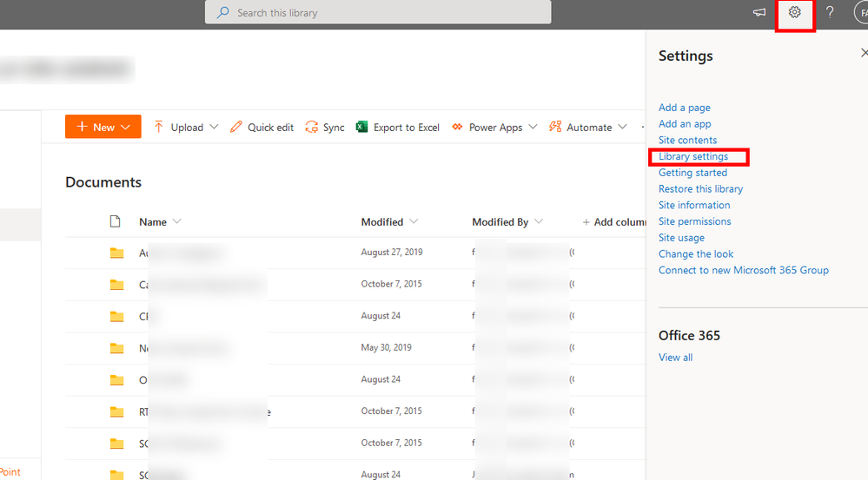Open Getting started link
Image resolution: width=868 pixels, height=480 pixels.
click(x=692, y=173)
